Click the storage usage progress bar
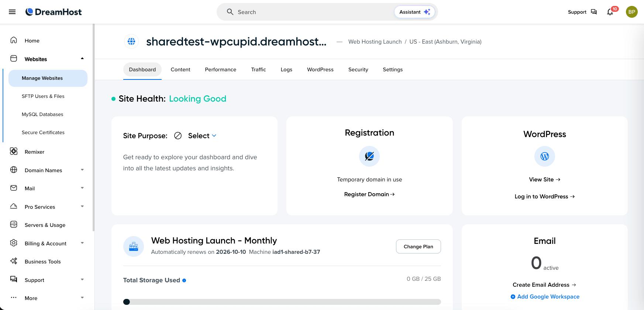 282,302
